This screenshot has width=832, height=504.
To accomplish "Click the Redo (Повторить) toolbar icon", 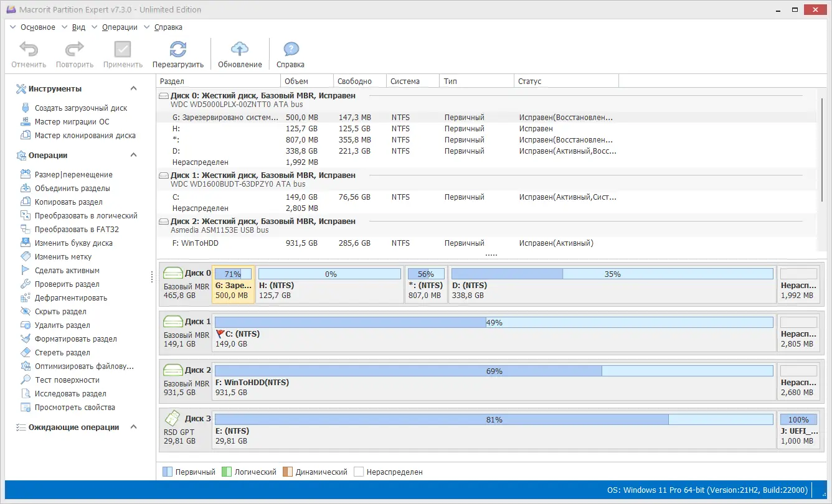I will [75, 49].
